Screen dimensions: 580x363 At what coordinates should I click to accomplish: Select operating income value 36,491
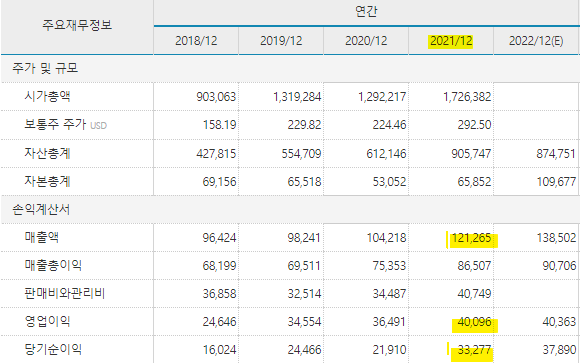tap(389, 322)
